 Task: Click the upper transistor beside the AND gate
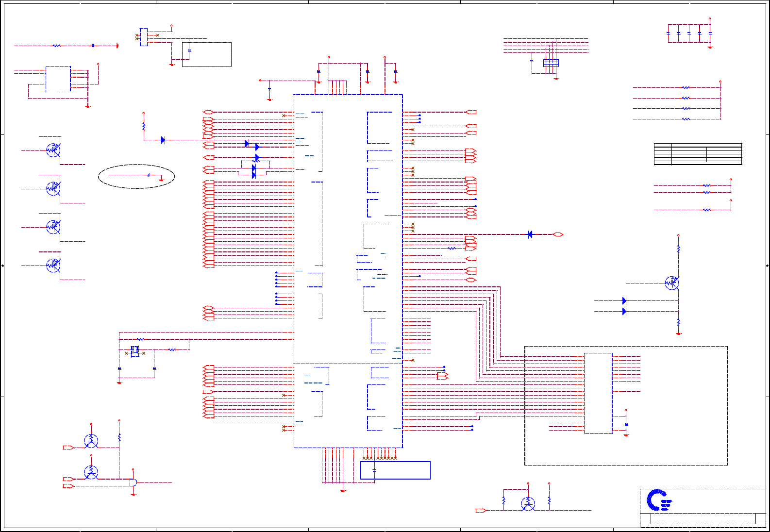click(91, 441)
